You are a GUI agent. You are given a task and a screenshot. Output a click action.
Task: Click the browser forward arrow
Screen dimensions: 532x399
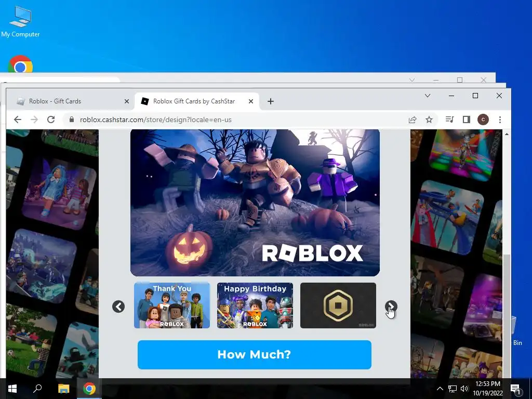click(x=34, y=119)
